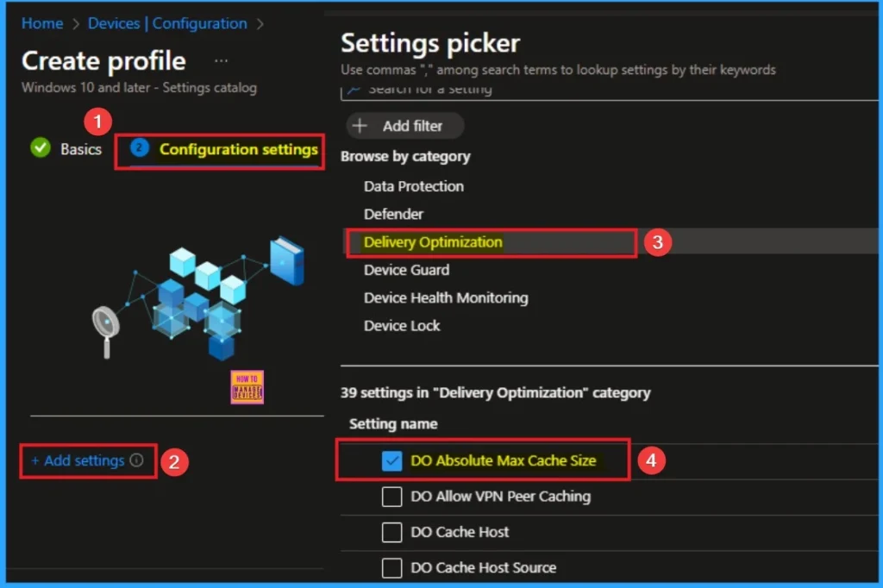Viewport: 883px width, 588px height.
Task: Click the step 2 circle badge
Action: coord(139,148)
